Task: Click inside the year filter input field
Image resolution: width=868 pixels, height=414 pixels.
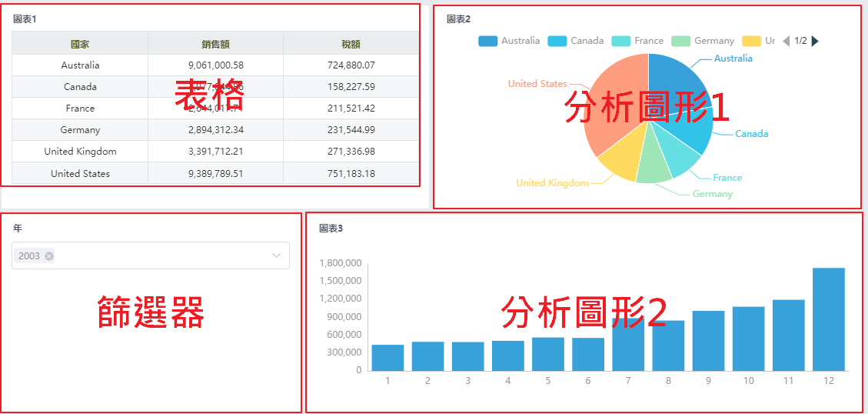Action: pyautogui.click(x=154, y=255)
